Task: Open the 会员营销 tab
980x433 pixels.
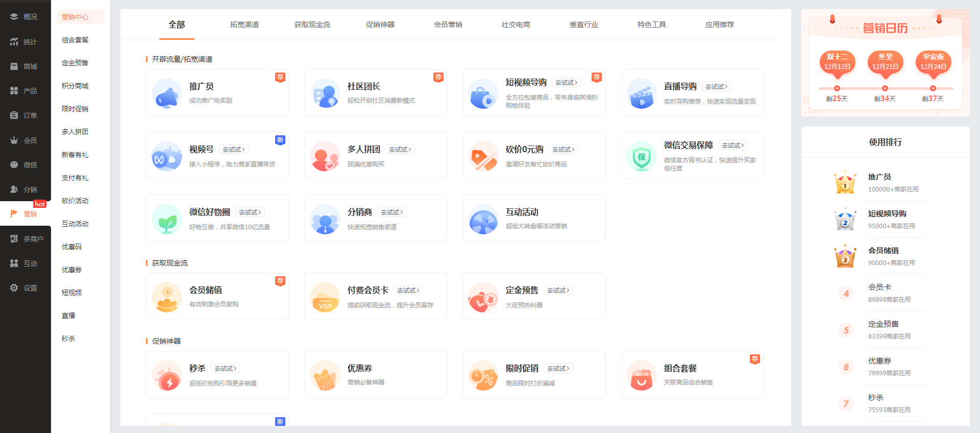Action: 448,25
